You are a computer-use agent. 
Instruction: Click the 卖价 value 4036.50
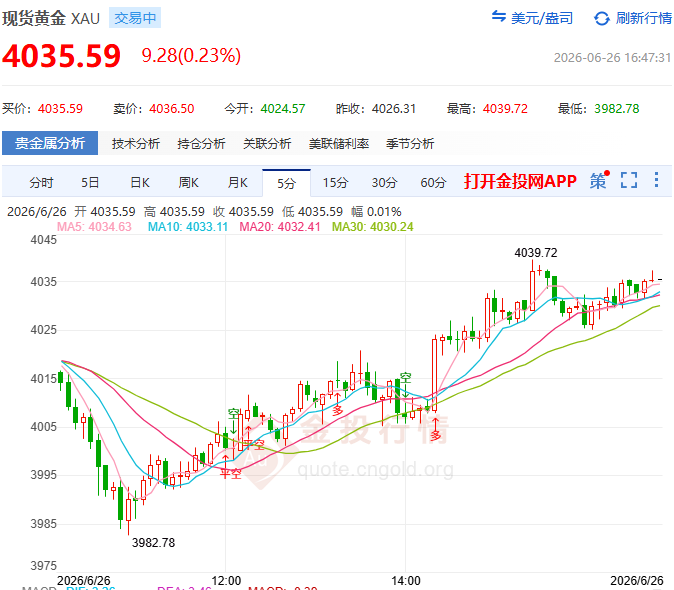[x=172, y=109]
